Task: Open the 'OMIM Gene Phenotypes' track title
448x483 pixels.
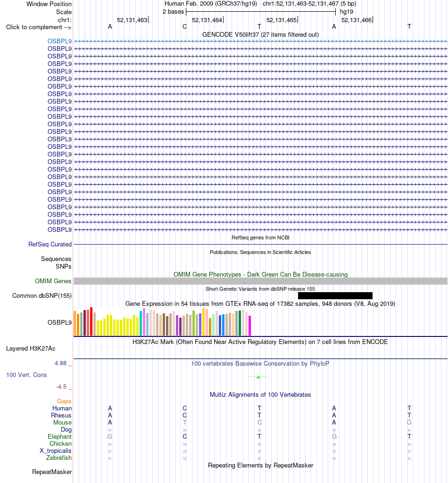Action: [260, 274]
